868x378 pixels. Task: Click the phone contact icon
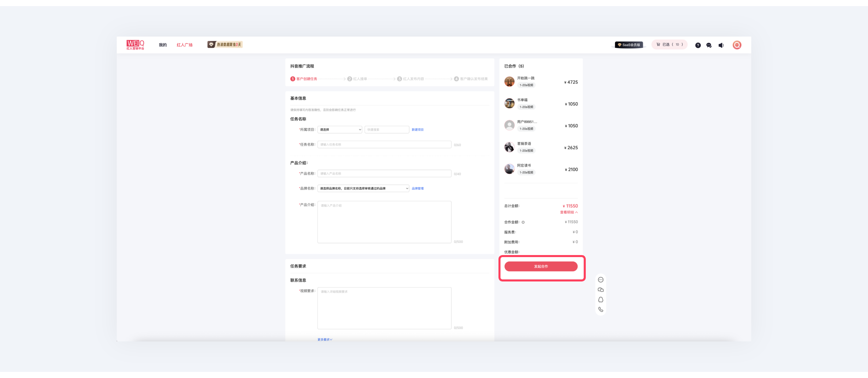(601, 309)
